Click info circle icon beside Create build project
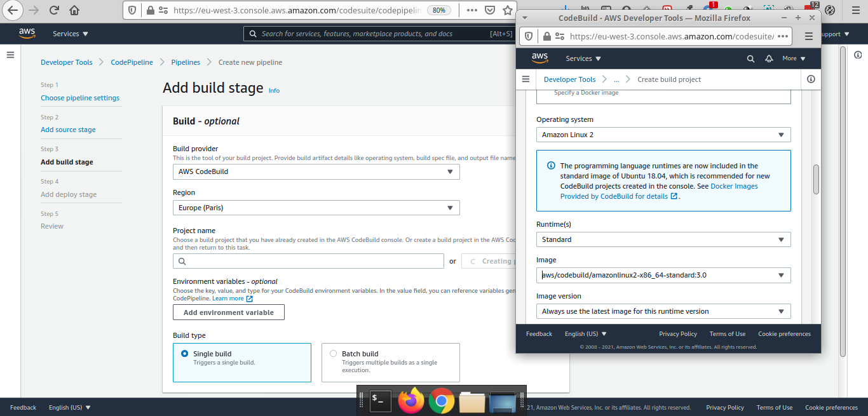This screenshot has height=416, width=868. click(x=811, y=79)
